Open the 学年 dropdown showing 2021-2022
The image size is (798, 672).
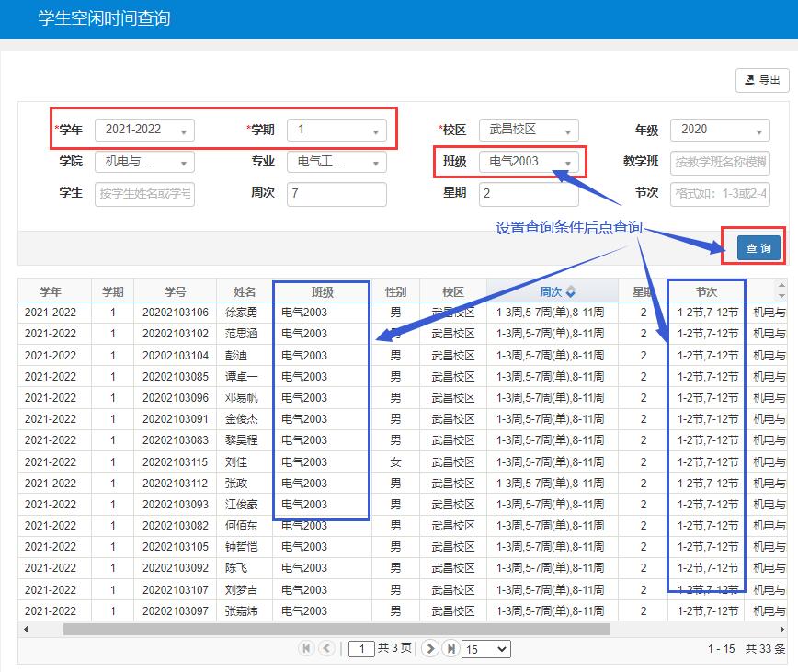click(144, 131)
